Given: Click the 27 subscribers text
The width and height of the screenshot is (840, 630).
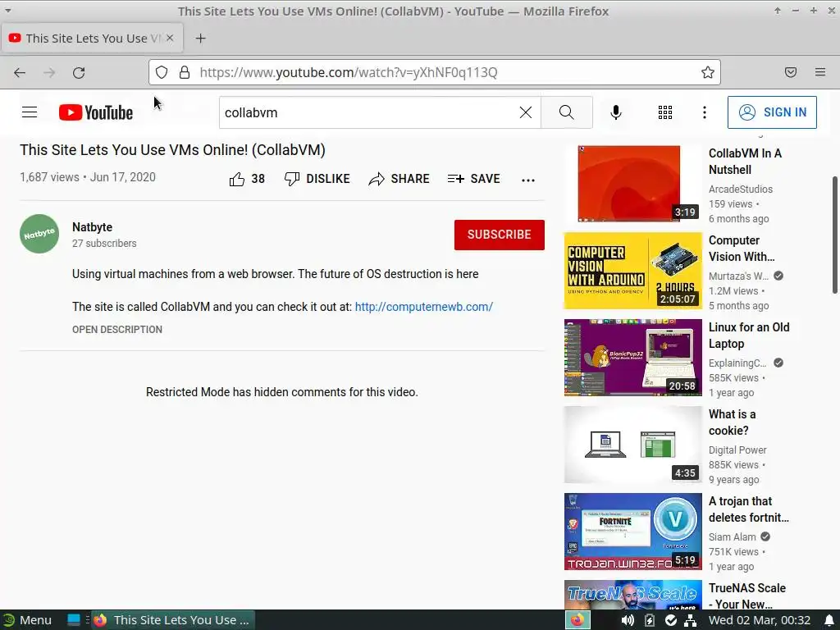Looking at the screenshot, I should (104, 243).
